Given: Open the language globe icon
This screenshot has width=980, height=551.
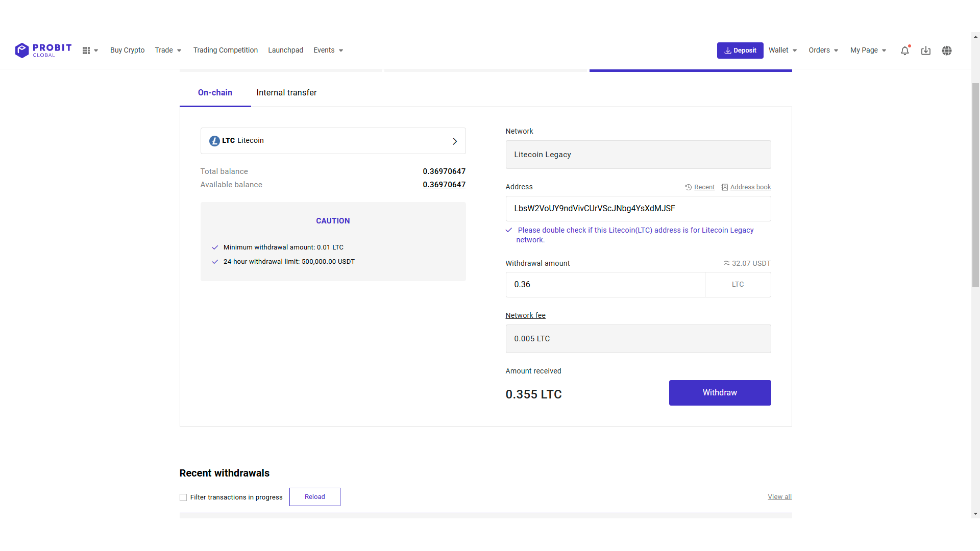Looking at the screenshot, I should [x=947, y=51].
